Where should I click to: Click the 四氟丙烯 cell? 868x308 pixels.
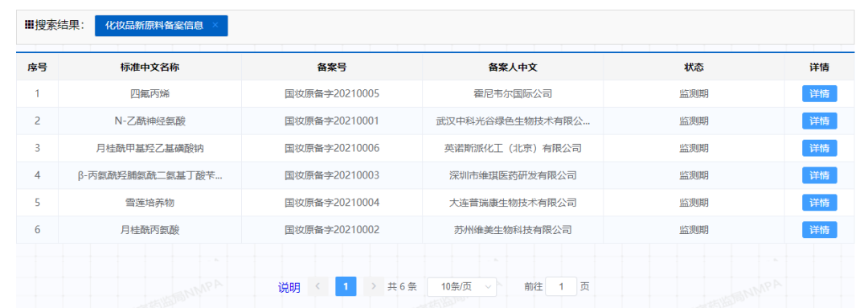coord(150,94)
